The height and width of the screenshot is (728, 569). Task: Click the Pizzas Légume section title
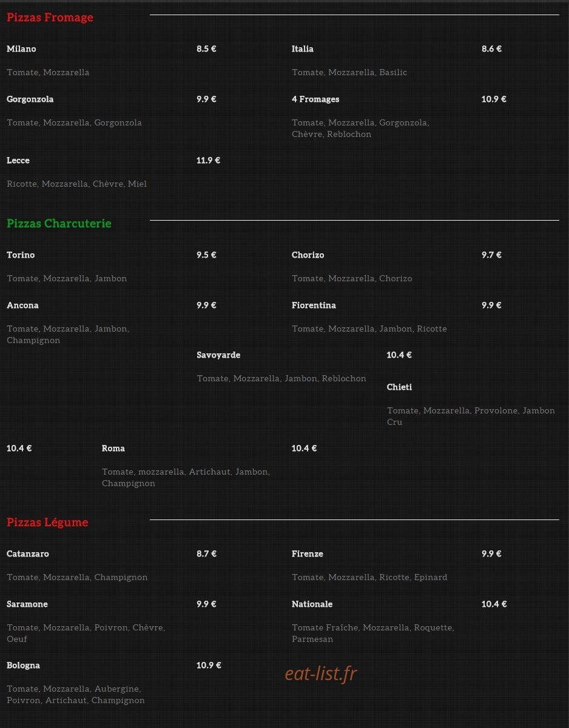tap(47, 523)
